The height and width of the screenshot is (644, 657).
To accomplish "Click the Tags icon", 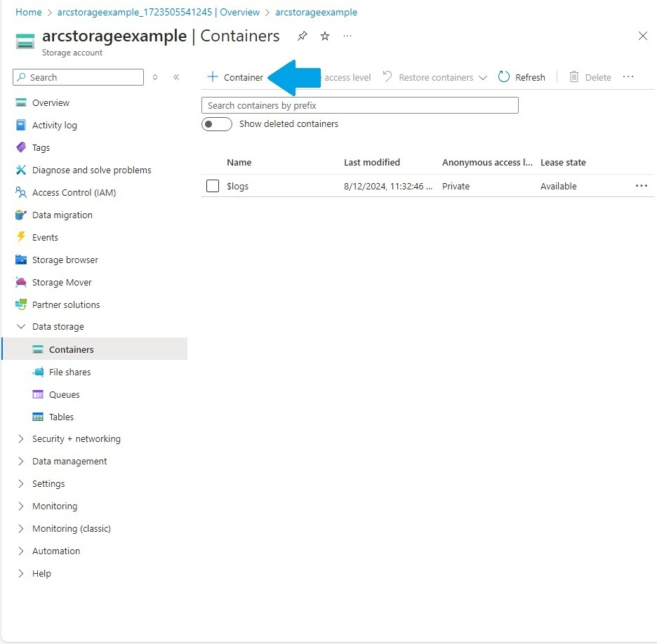I will point(21,147).
